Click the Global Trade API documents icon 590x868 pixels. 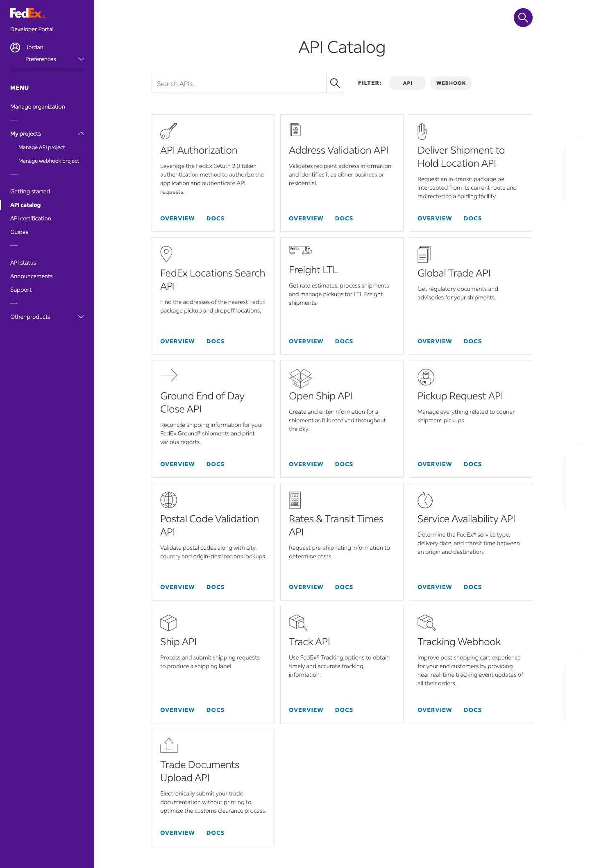coord(424,254)
